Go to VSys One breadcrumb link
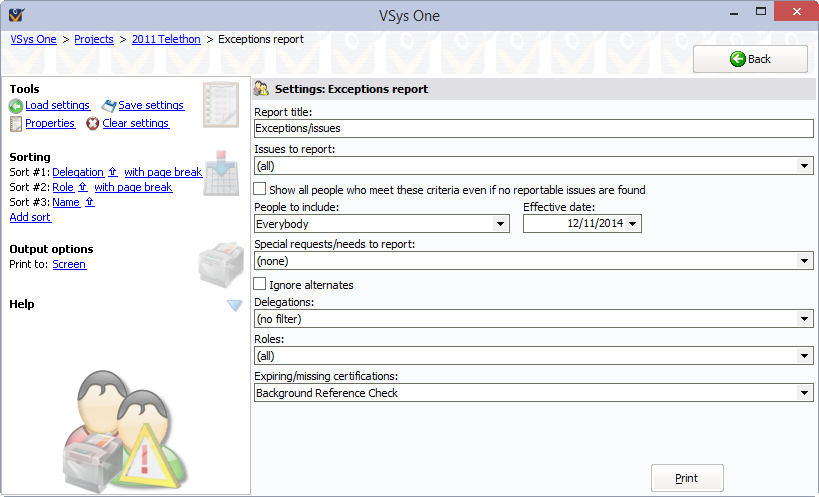819x497 pixels. click(x=33, y=39)
